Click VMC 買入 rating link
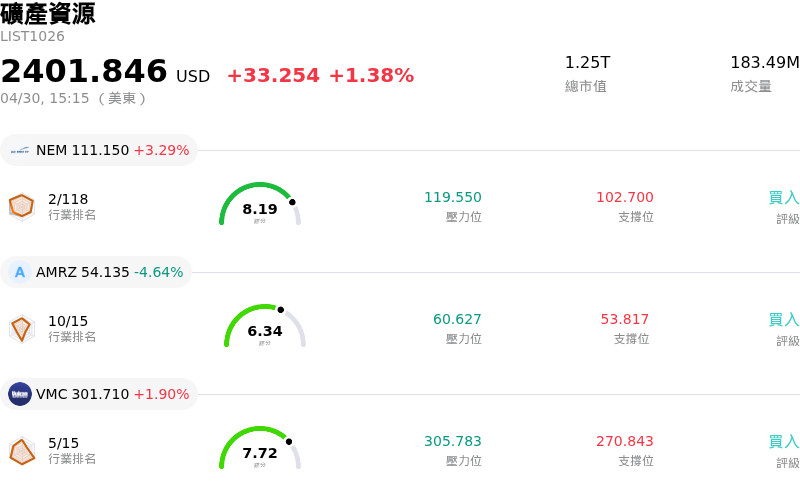 tap(783, 442)
